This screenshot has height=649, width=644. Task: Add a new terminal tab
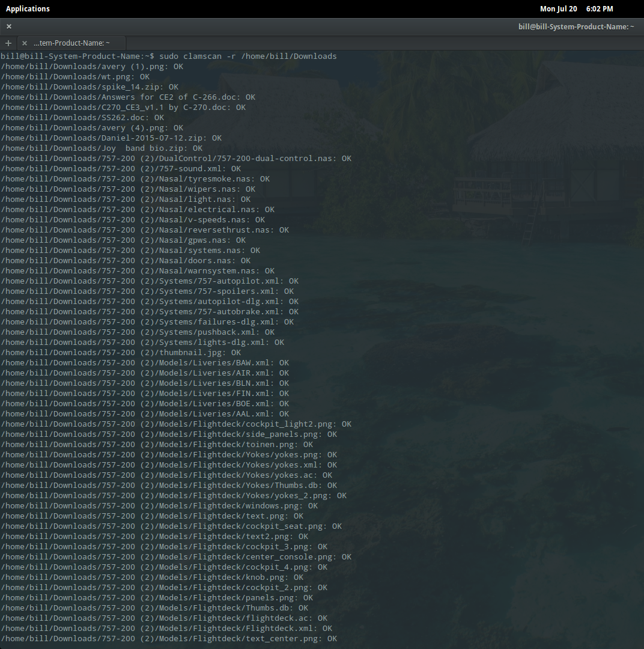pos(8,43)
